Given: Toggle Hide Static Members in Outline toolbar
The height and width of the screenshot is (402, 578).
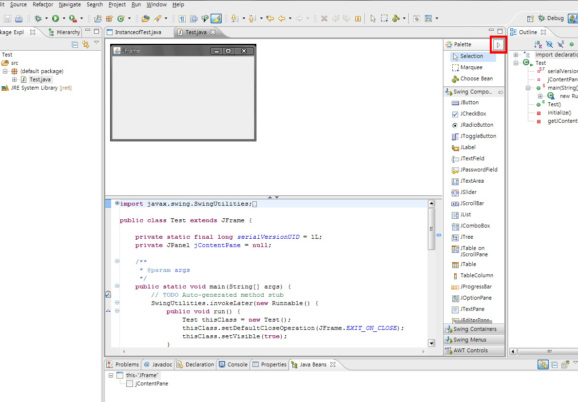Looking at the screenshot, I should tap(560, 45).
